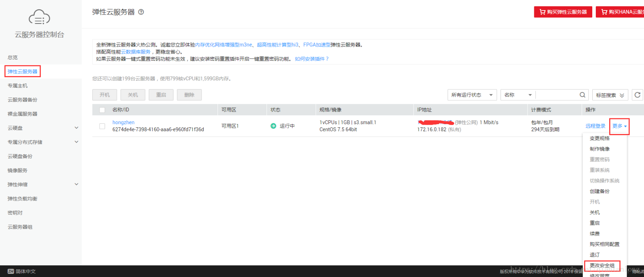
Task: Click the 名称/ID column header
Action: point(121,110)
